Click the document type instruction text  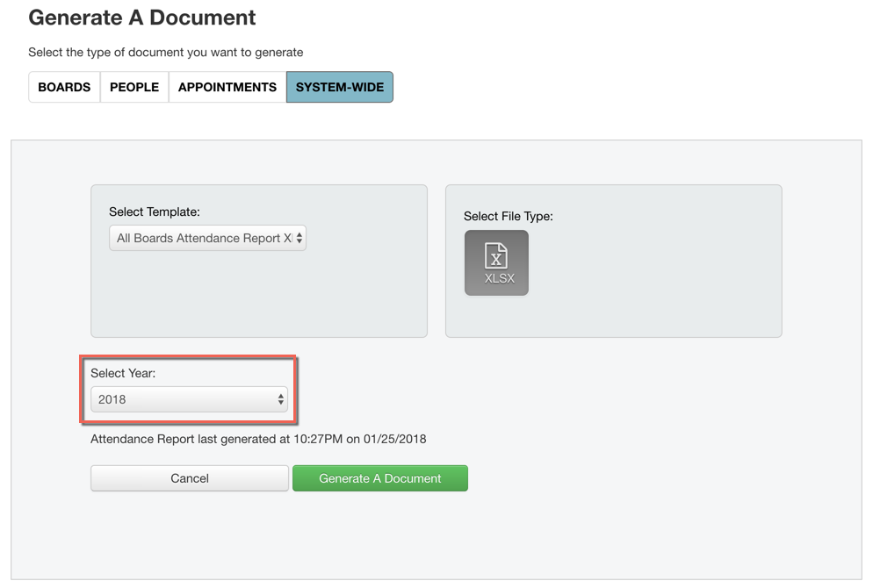(x=166, y=53)
